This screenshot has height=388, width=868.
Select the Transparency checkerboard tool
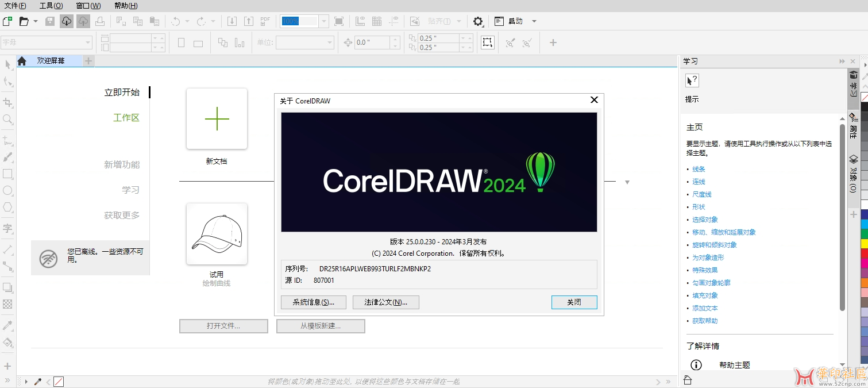8,304
